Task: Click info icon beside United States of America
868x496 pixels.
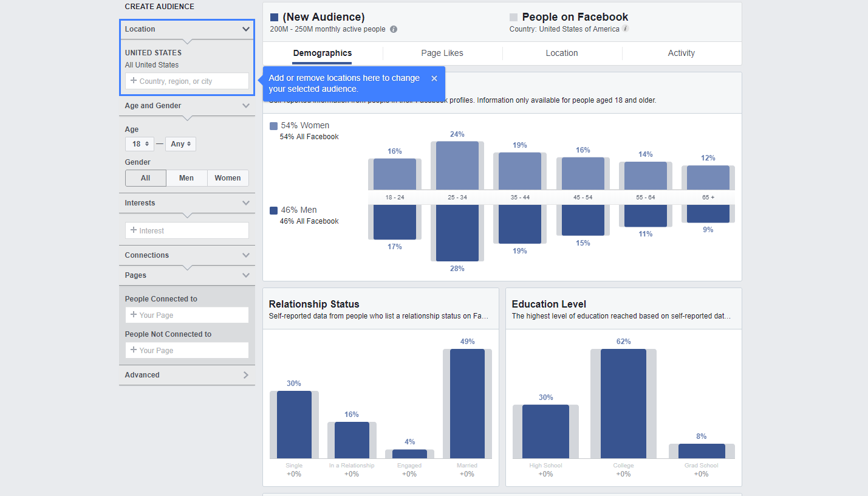Action: click(626, 29)
